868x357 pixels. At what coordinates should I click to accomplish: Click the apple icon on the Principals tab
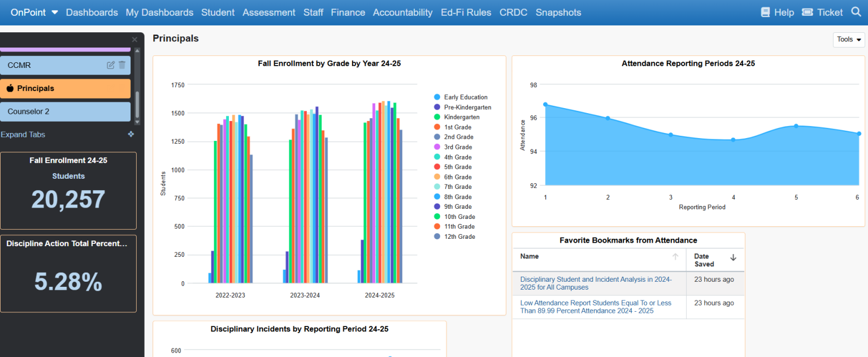[x=10, y=88]
